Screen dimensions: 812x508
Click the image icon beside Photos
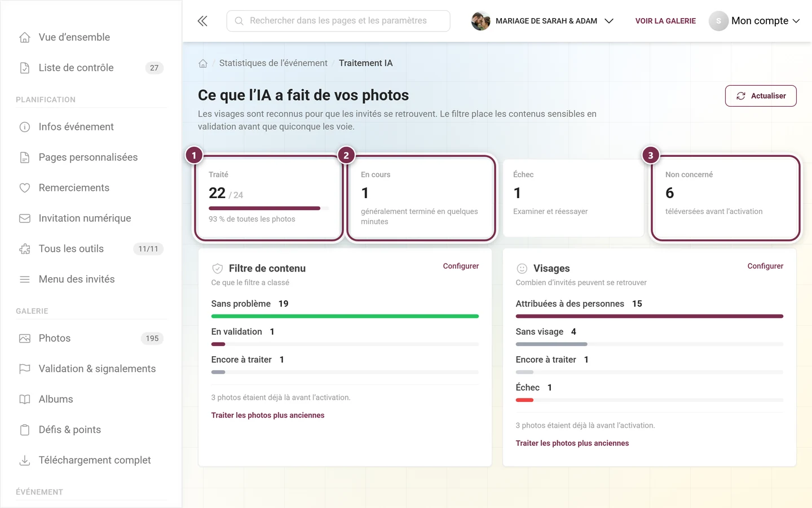(x=25, y=339)
